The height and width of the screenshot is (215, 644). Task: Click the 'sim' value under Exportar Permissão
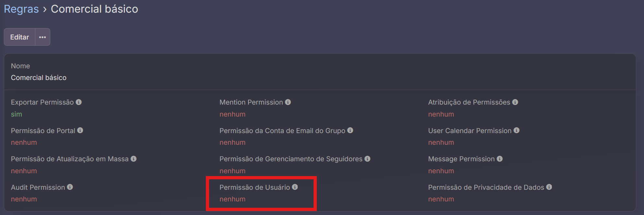click(x=17, y=114)
